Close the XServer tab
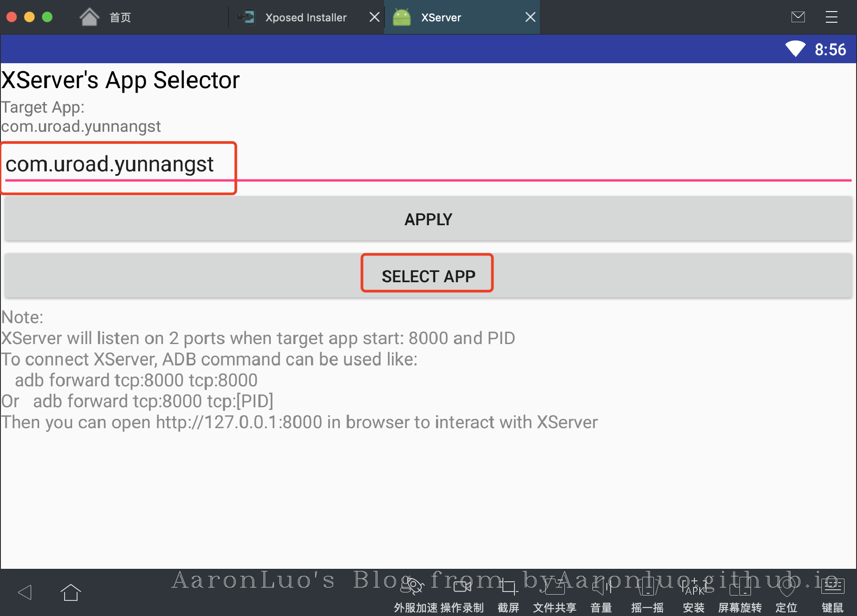This screenshot has height=616, width=857. pos(530,17)
